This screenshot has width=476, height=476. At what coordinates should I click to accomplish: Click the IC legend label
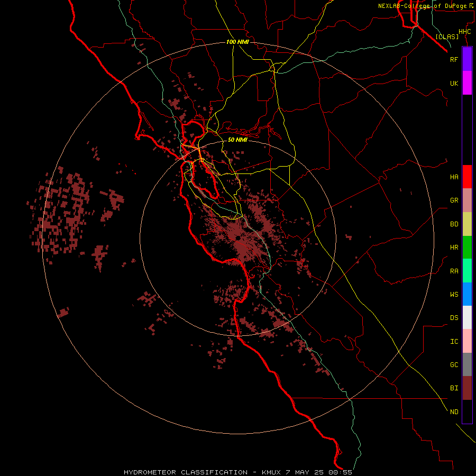[x=454, y=342]
